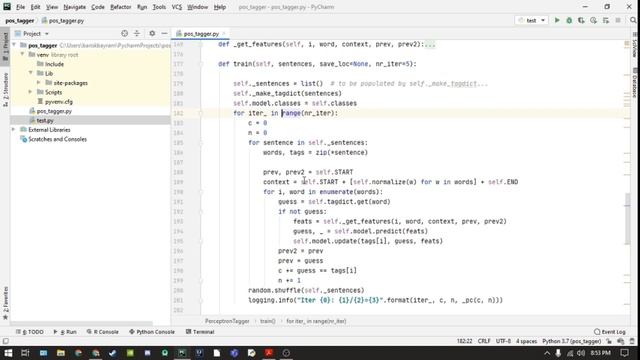Screen dimensions: 640x360
Task: Click train() in the breadcrumb
Action: coord(268,321)
